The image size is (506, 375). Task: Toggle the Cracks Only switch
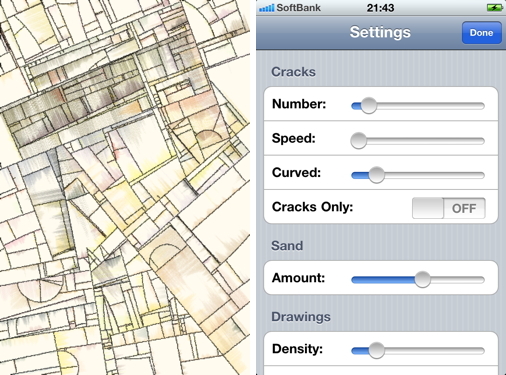[x=449, y=208]
